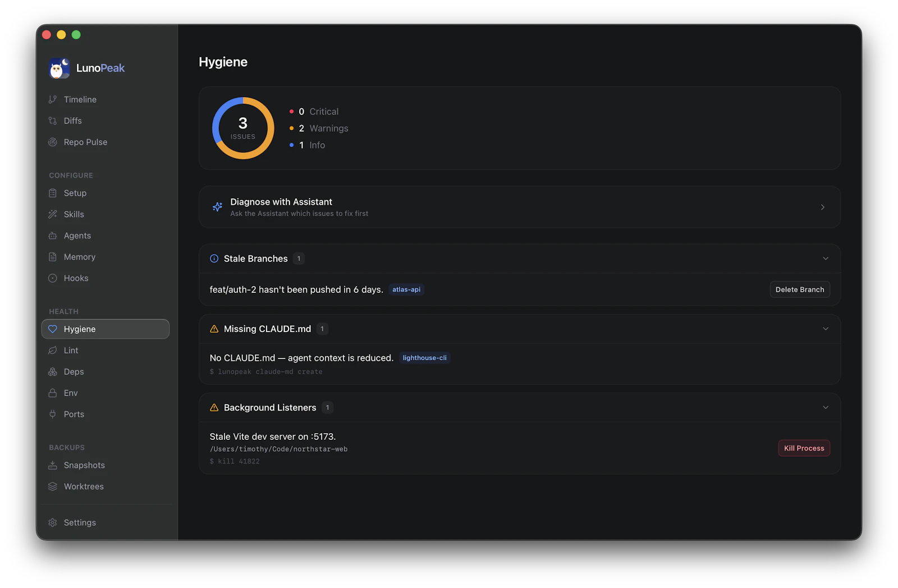This screenshot has width=898, height=588.
Task: Open Snapshots under Backups
Action: (x=106, y=465)
